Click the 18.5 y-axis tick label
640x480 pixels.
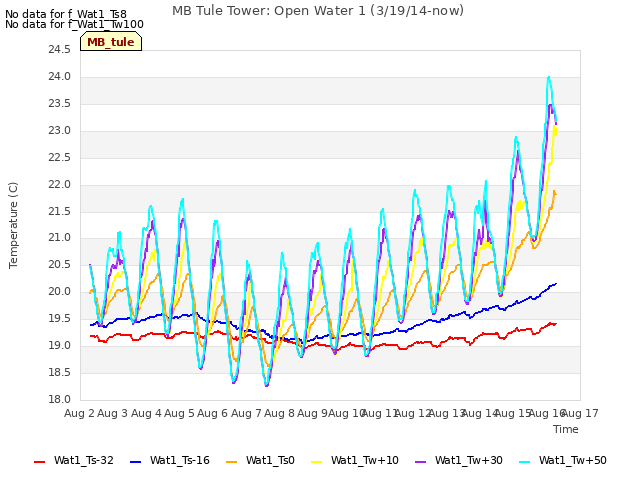click(x=60, y=372)
